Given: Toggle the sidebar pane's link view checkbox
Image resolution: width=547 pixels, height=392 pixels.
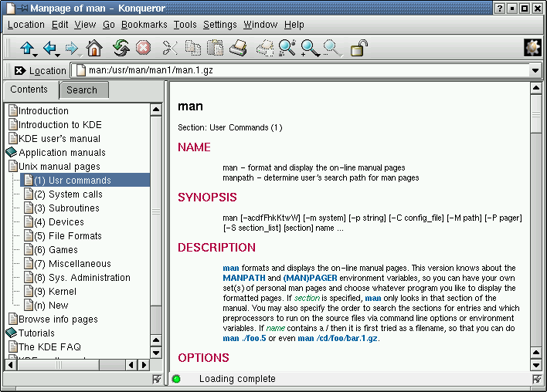Looking at the screenshot, I should (157, 379).
